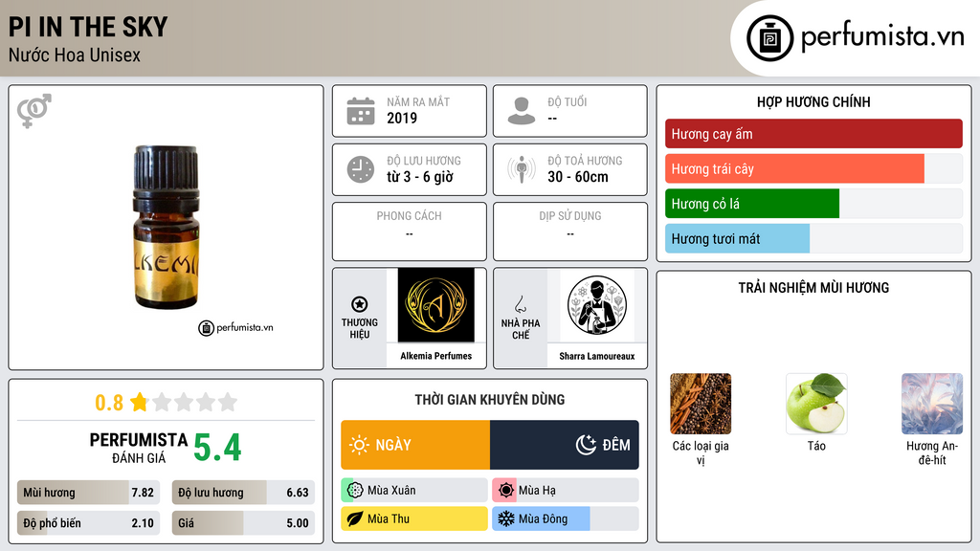Click the summer sun icon
Screen dimensions: 980x551
point(506,491)
